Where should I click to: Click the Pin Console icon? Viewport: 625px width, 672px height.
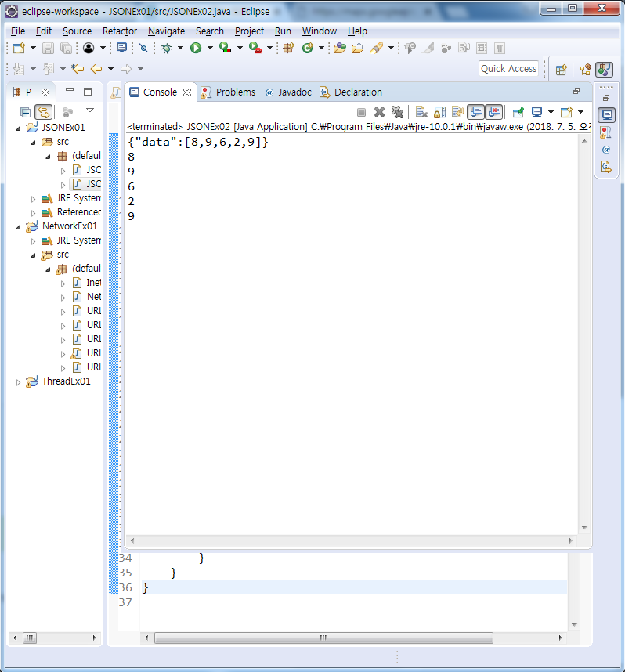[518, 112]
